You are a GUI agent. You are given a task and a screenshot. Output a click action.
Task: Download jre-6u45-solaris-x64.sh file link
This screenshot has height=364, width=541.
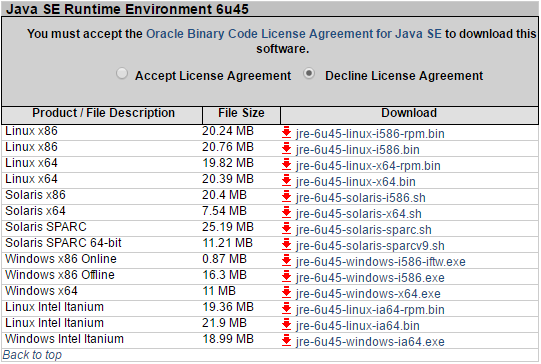[x=358, y=214]
